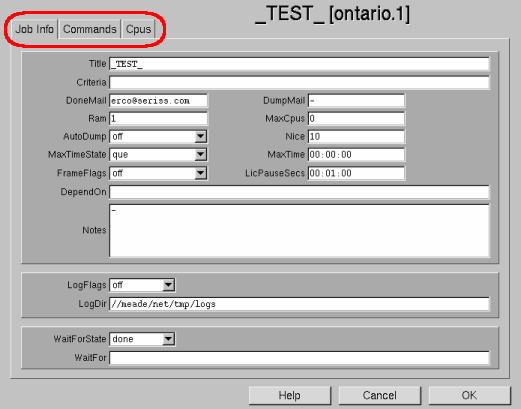Focus the LogDir path field
Viewport: 521px width, 409px height.
[299, 304]
